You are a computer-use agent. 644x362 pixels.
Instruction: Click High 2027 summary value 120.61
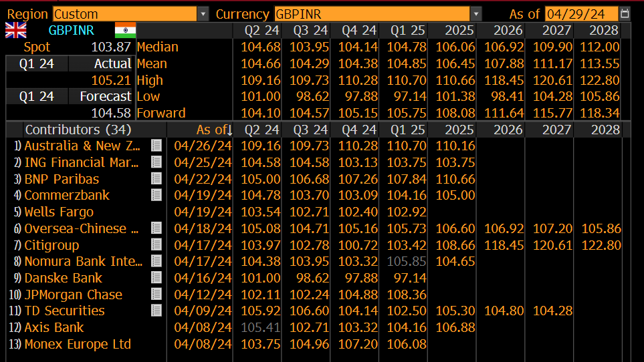(552, 80)
